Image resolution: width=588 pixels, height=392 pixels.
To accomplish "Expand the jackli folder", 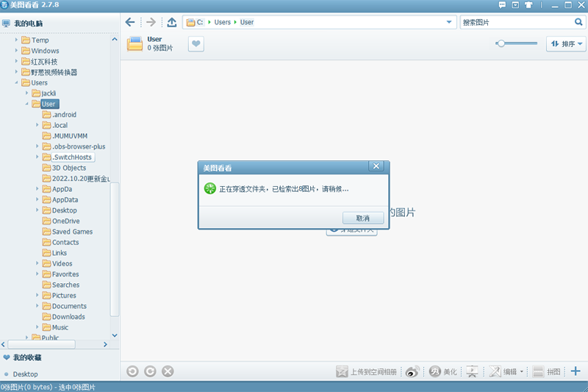I will point(26,93).
